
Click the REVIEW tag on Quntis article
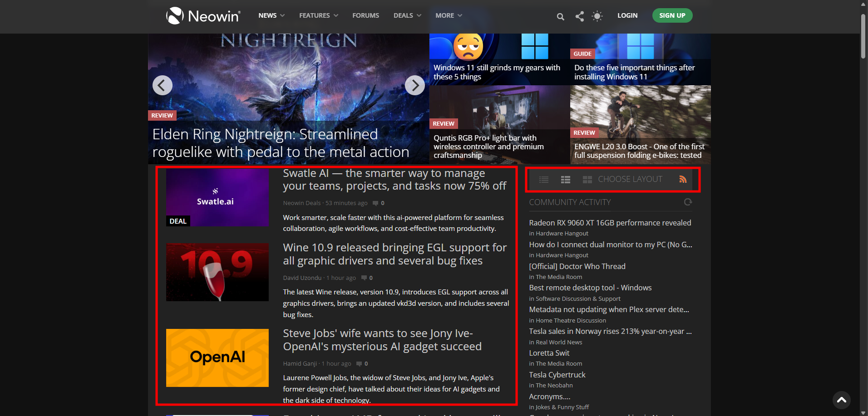(x=444, y=124)
